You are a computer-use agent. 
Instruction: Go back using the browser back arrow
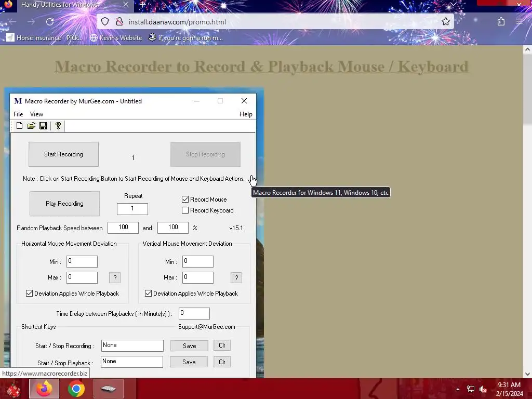click(13, 22)
